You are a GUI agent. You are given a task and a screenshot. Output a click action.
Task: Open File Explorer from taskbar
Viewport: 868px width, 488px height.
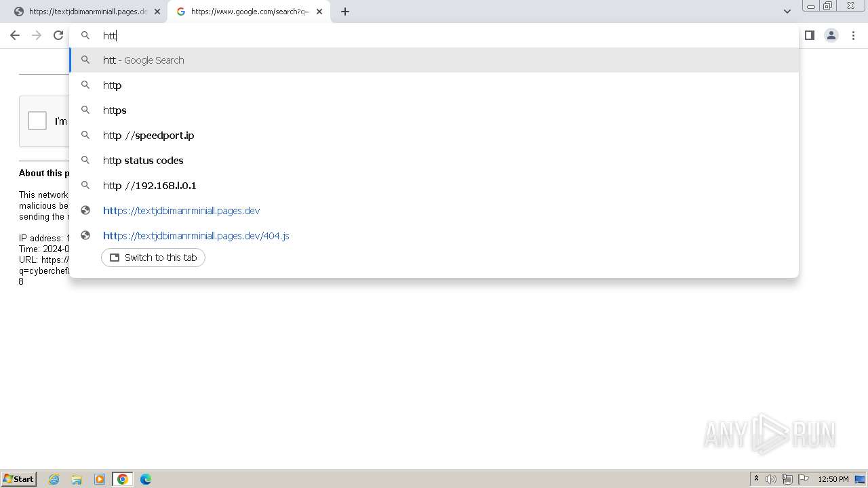pos(77,479)
